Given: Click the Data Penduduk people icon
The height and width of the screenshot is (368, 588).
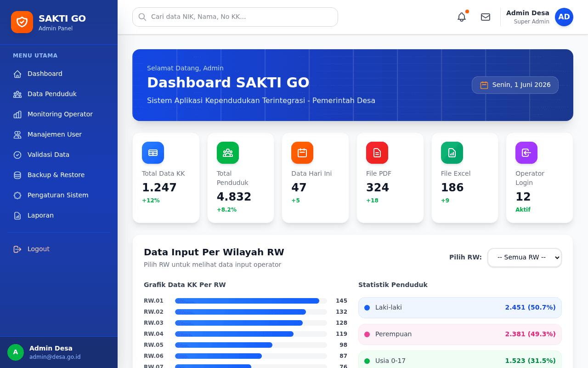Looking at the screenshot, I should point(17,94).
